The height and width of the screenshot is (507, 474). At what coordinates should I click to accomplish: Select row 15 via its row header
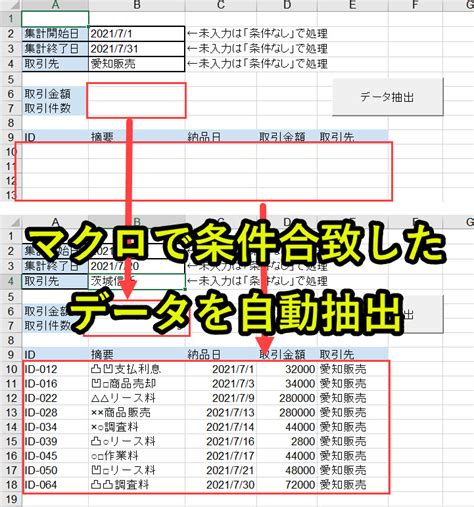[11, 441]
